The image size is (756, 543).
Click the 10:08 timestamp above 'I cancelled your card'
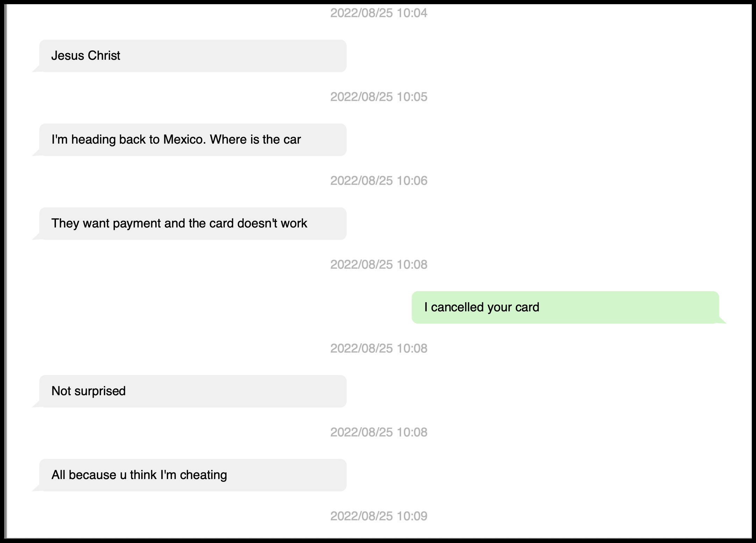coord(379,265)
